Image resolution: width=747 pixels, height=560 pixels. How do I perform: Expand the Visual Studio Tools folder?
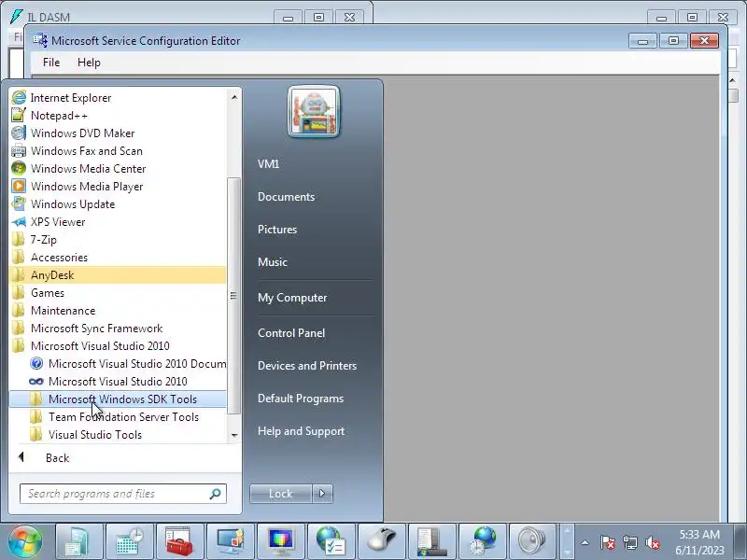coord(118,435)
